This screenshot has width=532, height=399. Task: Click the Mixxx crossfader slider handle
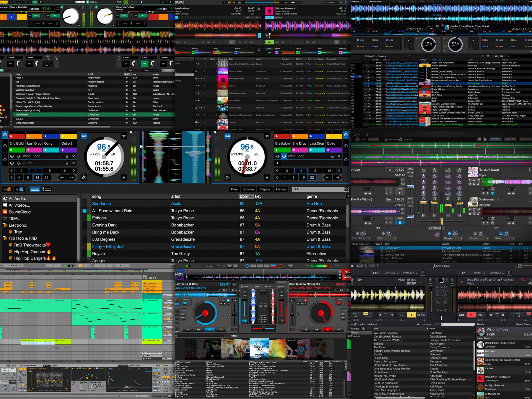pos(441,221)
